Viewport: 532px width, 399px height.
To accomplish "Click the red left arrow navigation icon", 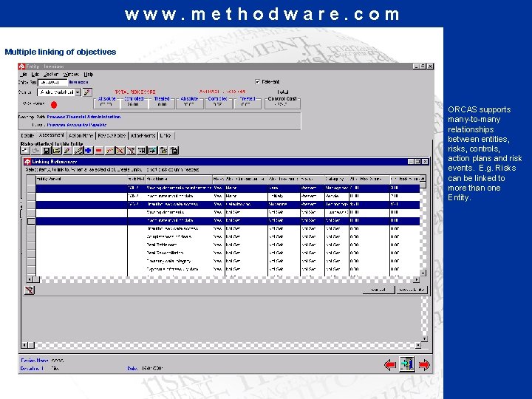I will tap(390, 365).
